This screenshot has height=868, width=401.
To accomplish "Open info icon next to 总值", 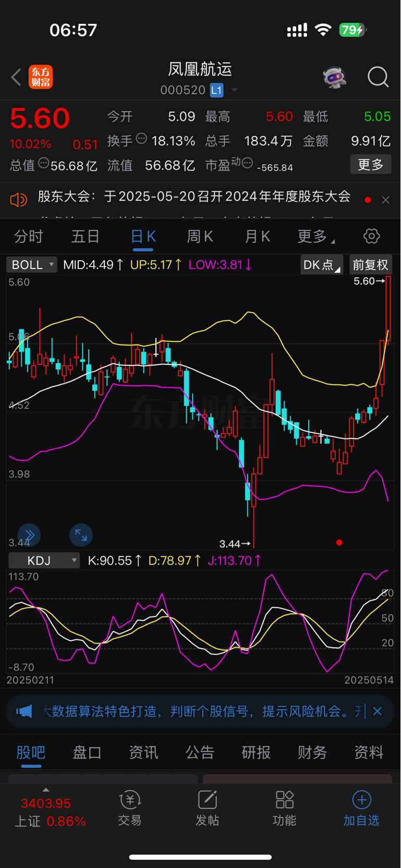I will [x=43, y=163].
